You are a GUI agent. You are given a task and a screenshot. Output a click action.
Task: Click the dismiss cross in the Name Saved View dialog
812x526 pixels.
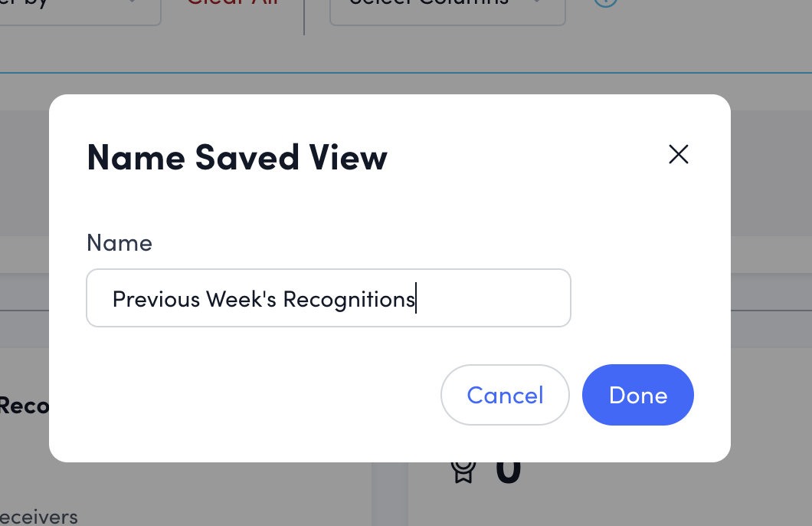679,154
